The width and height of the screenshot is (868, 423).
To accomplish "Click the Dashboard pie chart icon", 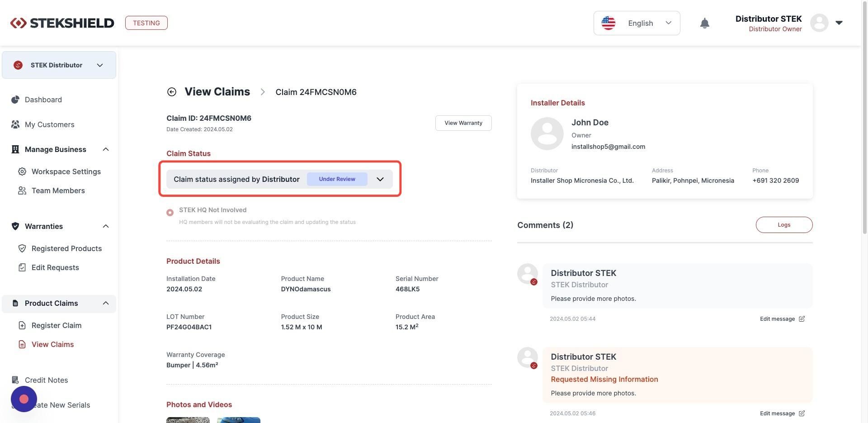I will point(15,100).
